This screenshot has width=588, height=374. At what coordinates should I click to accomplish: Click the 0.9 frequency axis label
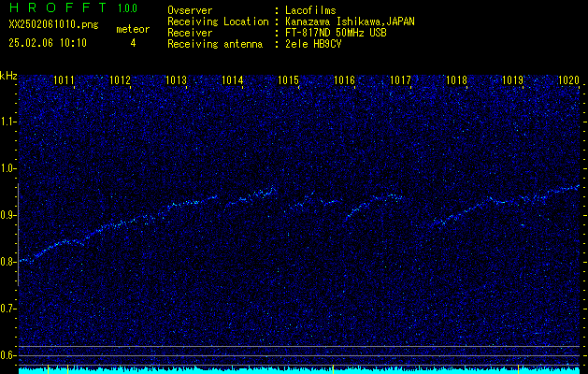(x=7, y=215)
